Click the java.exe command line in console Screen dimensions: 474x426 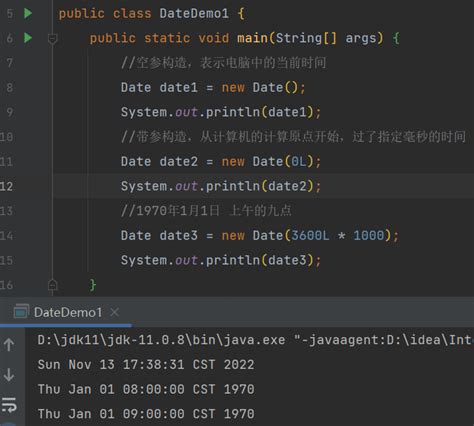click(x=256, y=340)
